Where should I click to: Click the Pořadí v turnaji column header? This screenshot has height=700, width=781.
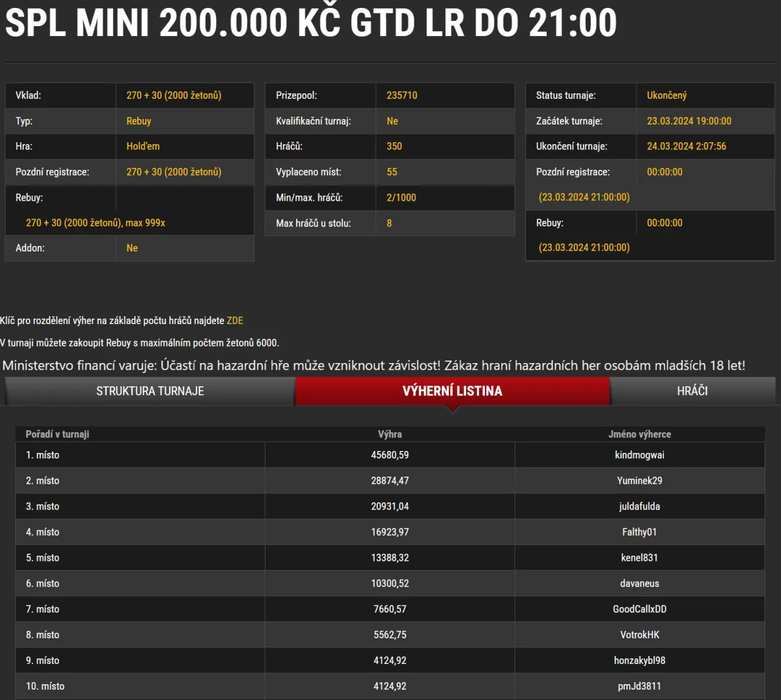57,434
